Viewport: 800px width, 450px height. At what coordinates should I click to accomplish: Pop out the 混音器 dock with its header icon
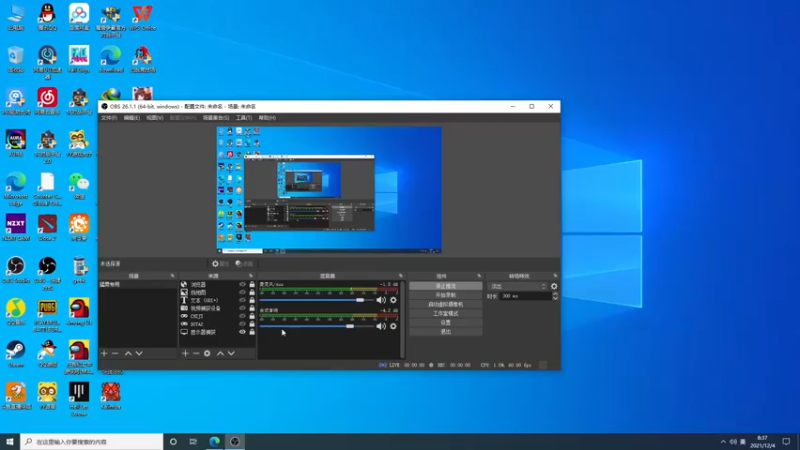[x=401, y=276]
